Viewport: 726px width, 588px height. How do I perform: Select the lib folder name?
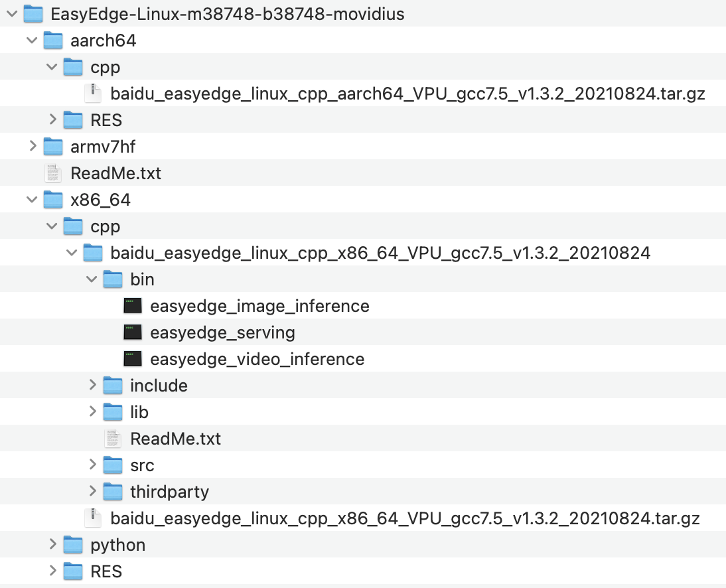139,412
